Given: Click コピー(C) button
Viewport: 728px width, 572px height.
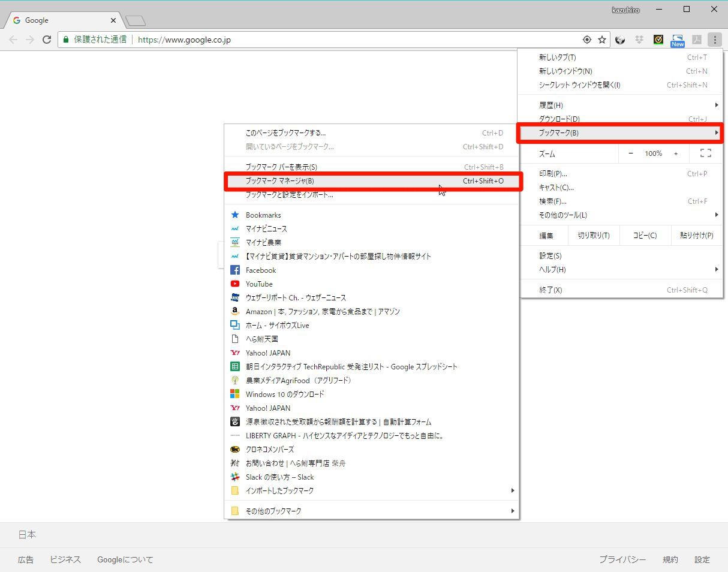Looking at the screenshot, I should pos(645,235).
